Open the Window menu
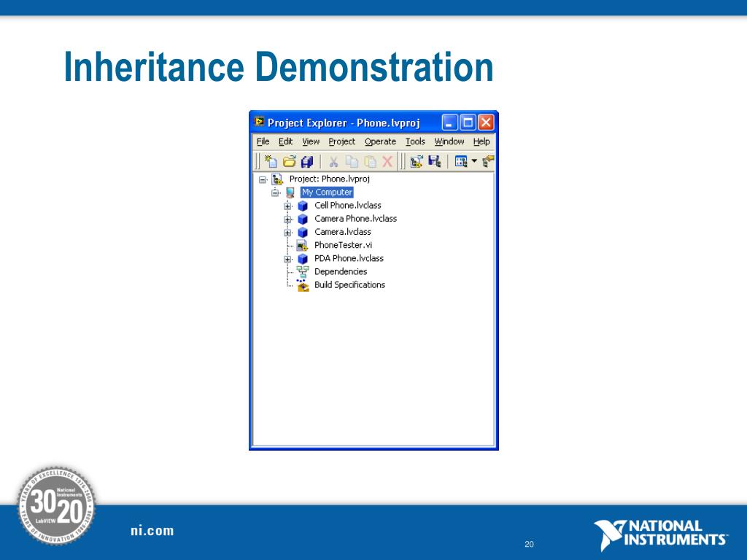747x560 pixels. click(449, 141)
